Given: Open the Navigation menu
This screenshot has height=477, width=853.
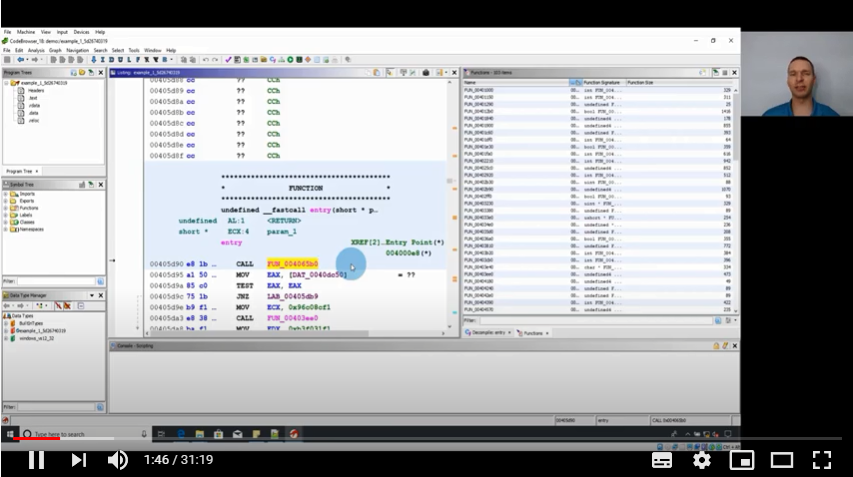Looking at the screenshot, I should (x=77, y=50).
